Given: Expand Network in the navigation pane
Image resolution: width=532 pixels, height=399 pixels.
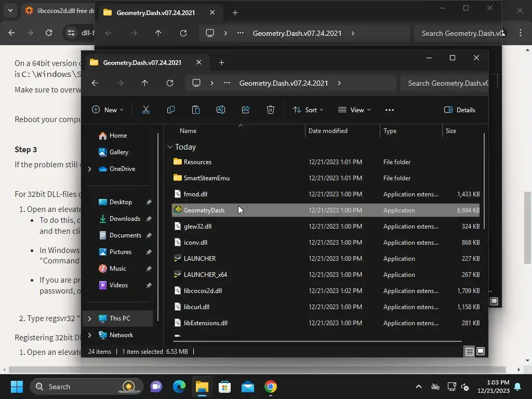Looking at the screenshot, I should coord(89,335).
